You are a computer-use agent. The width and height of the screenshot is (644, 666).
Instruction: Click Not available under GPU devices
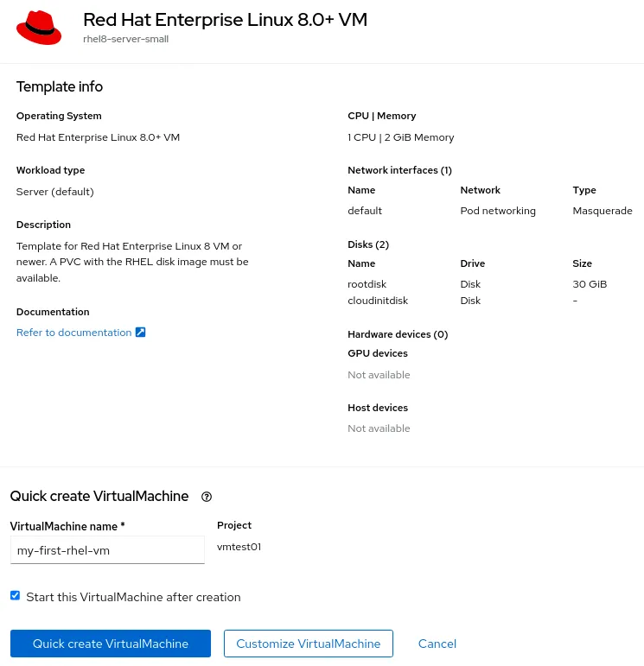click(379, 375)
